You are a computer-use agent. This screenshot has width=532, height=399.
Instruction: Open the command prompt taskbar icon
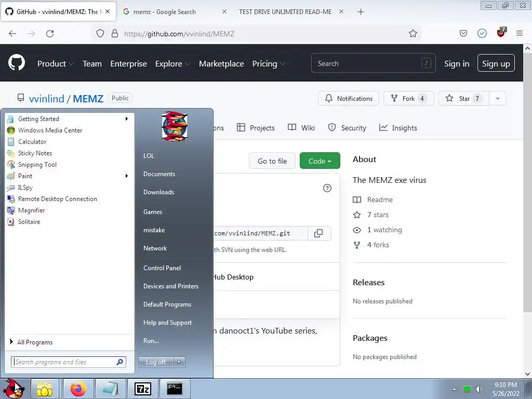(175, 389)
